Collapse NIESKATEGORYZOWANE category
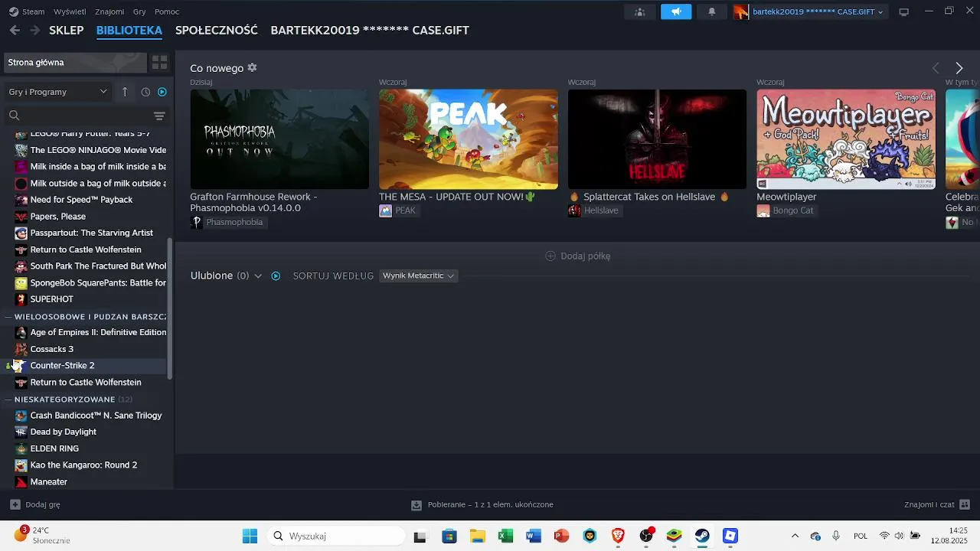 point(8,399)
